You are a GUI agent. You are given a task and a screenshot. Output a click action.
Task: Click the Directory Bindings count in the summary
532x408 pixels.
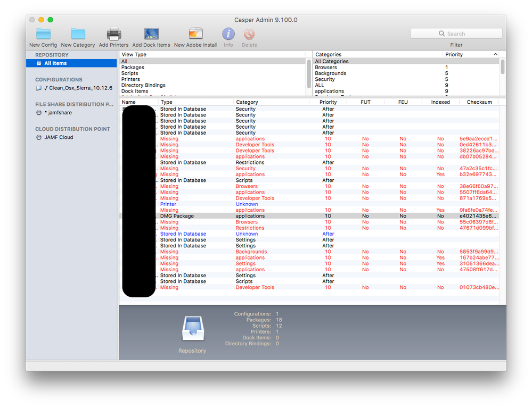277,344
